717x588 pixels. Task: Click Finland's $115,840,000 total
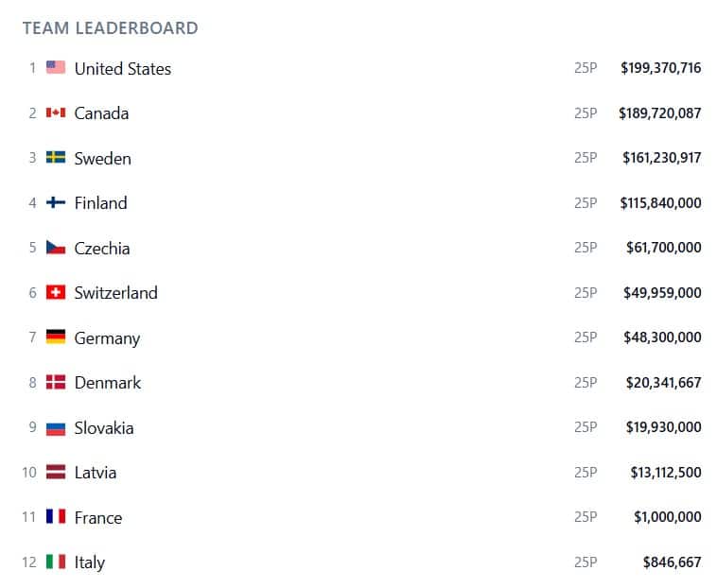660,202
